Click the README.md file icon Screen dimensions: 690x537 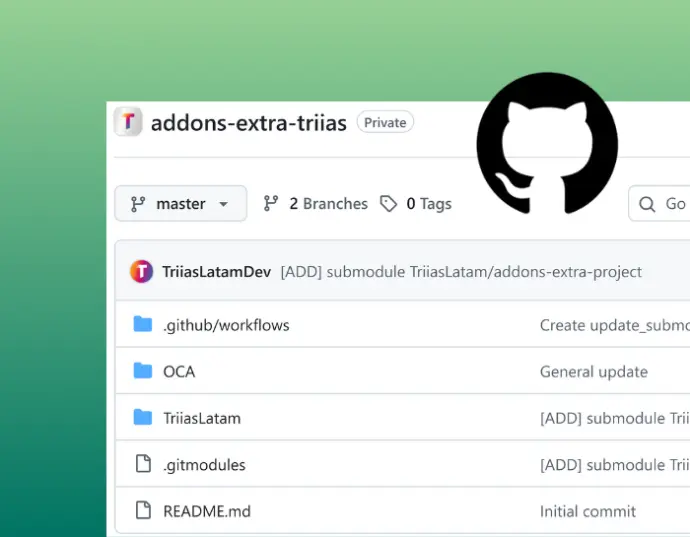(x=143, y=510)
